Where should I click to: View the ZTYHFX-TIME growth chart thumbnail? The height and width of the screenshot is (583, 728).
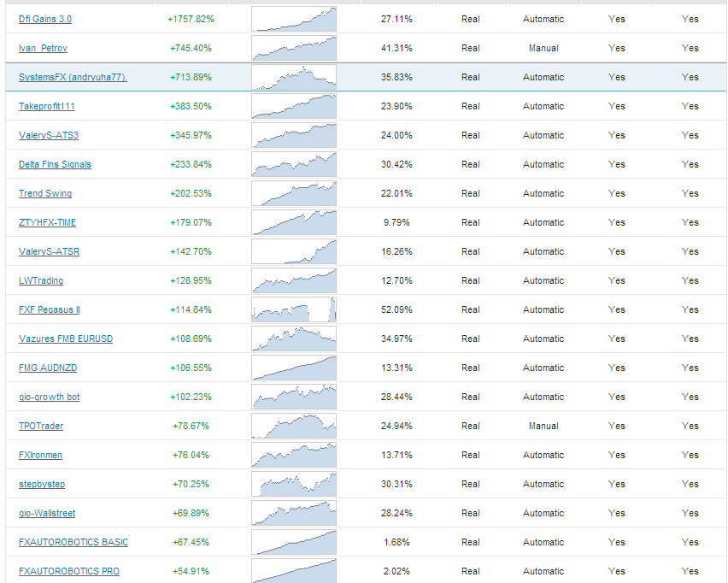pyautogui.click(x=294, y=222)
